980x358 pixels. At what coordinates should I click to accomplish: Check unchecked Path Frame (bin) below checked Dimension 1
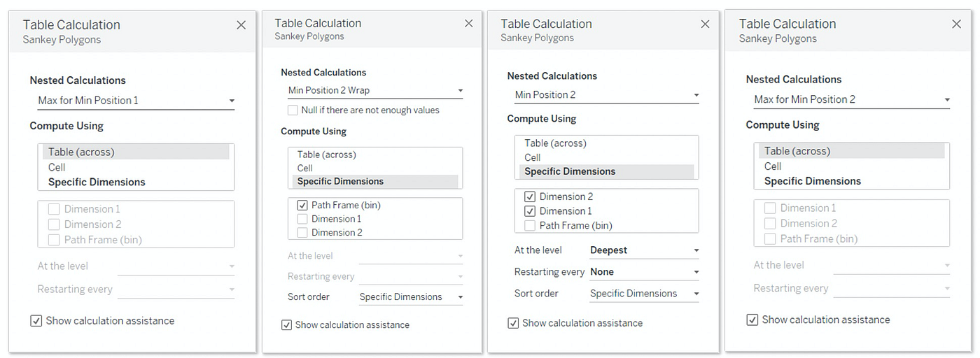[530, 225]
